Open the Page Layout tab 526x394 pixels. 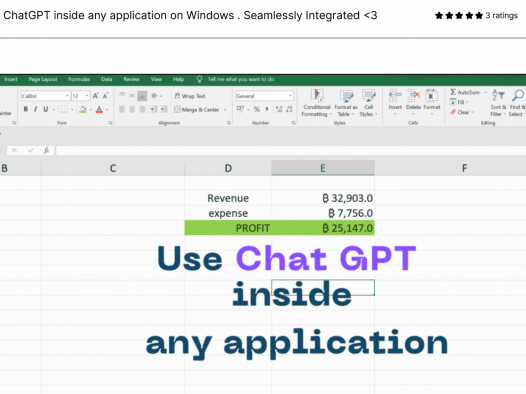pyautogui.click(x=43, y=79)
